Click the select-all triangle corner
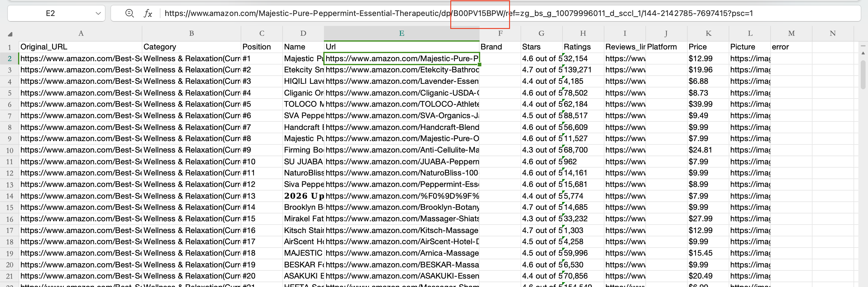The height and width of the screenshot is (287, 868). pos(10,34)
